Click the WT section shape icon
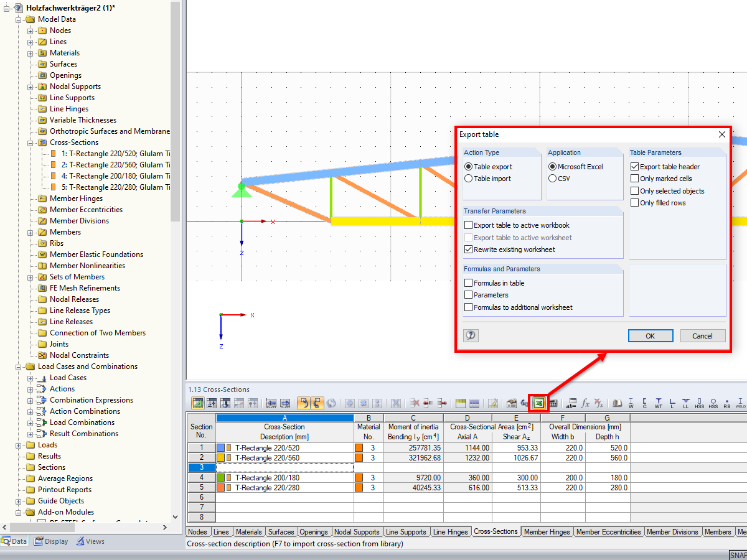Screen dimensions: 747x560 [659, 403]
